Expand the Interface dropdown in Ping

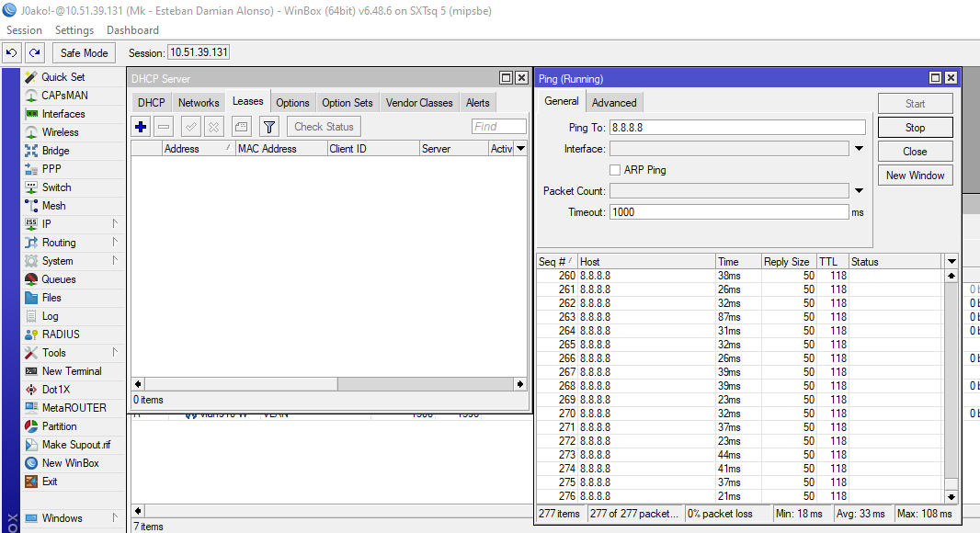coord(859,149)
